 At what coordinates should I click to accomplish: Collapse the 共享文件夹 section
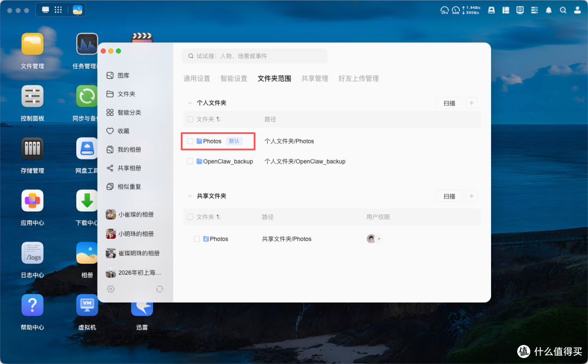tap(190, 196)
